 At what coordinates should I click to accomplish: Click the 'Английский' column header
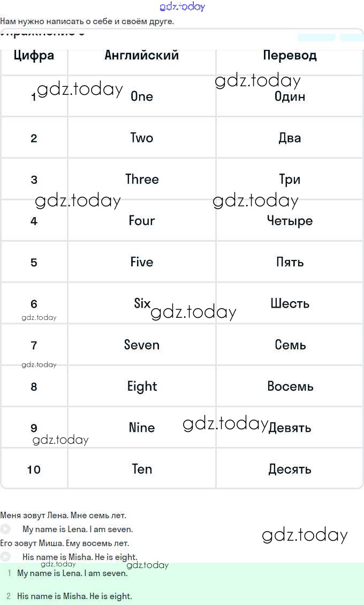[x=142, y=55]
